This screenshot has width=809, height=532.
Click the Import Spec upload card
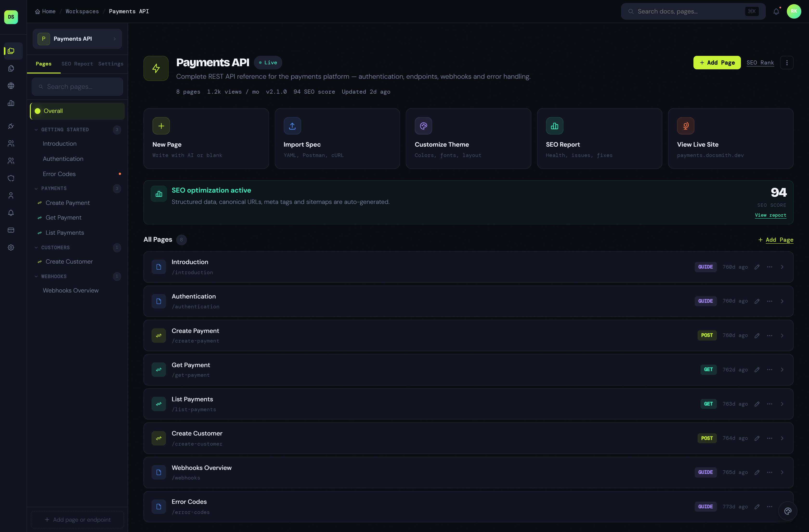coord(337,138)
